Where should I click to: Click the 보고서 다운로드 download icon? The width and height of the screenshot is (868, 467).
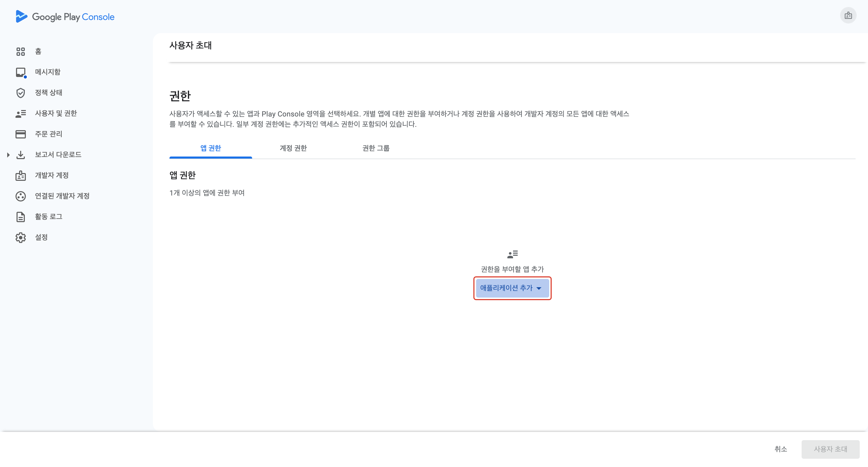pyautogui.click(x=21, y=155)
